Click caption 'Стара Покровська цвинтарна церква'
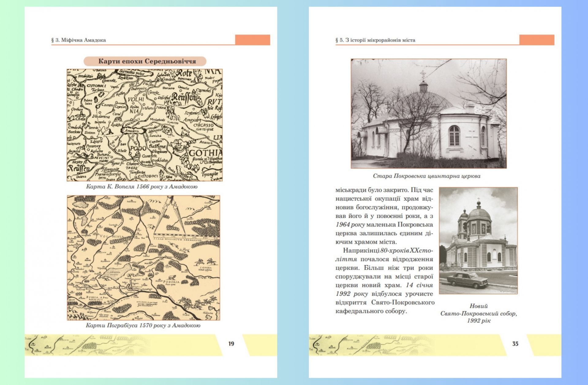Image resolution: width=588 pixels, height=385 pixels. pos(427,176)
